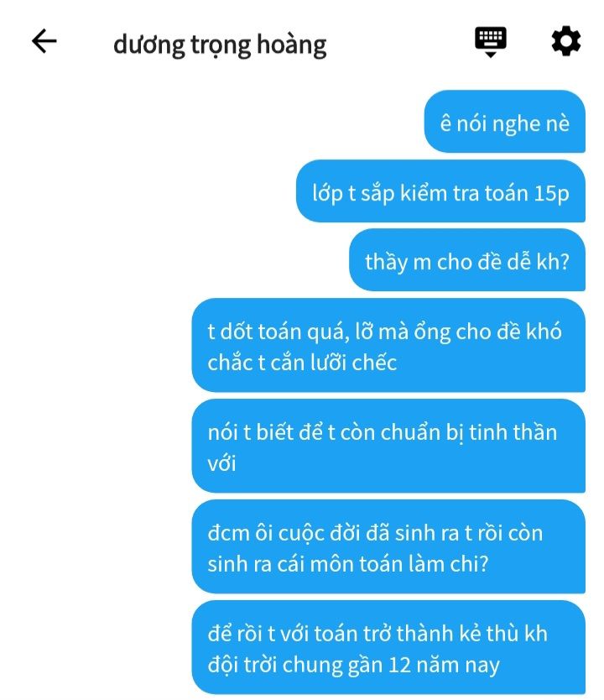Hide the keyboard with keyboard icon
Screen dimensions: 604x700
tap(490, 42)
